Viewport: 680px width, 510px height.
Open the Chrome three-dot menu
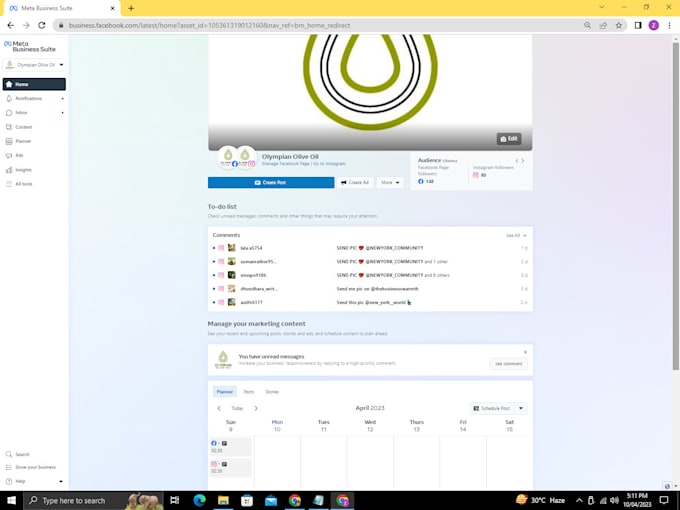669,25
